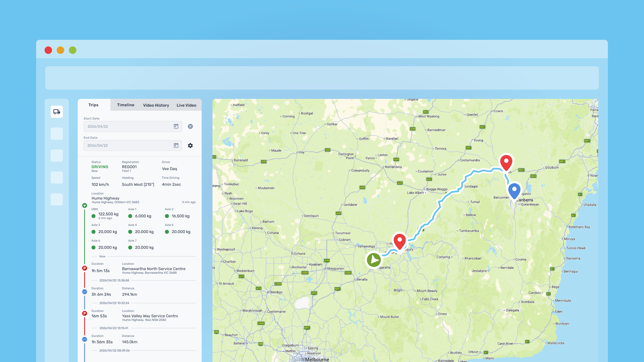This screenshot has height=362, width=644.
Task: Select the 145.0km trip segment marker
Action: pyautogui.click(x=85, y=339)
